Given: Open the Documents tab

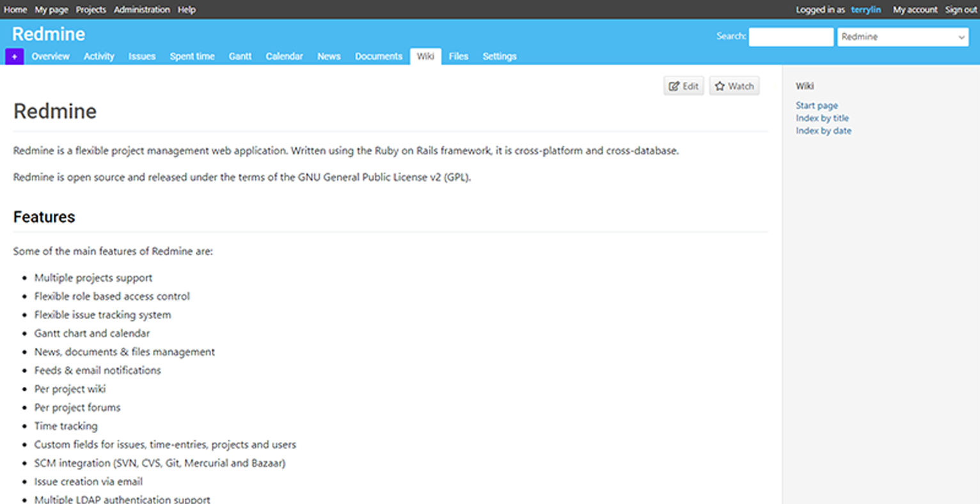Looking at the screenshot, I should click(x=379, y=56).
